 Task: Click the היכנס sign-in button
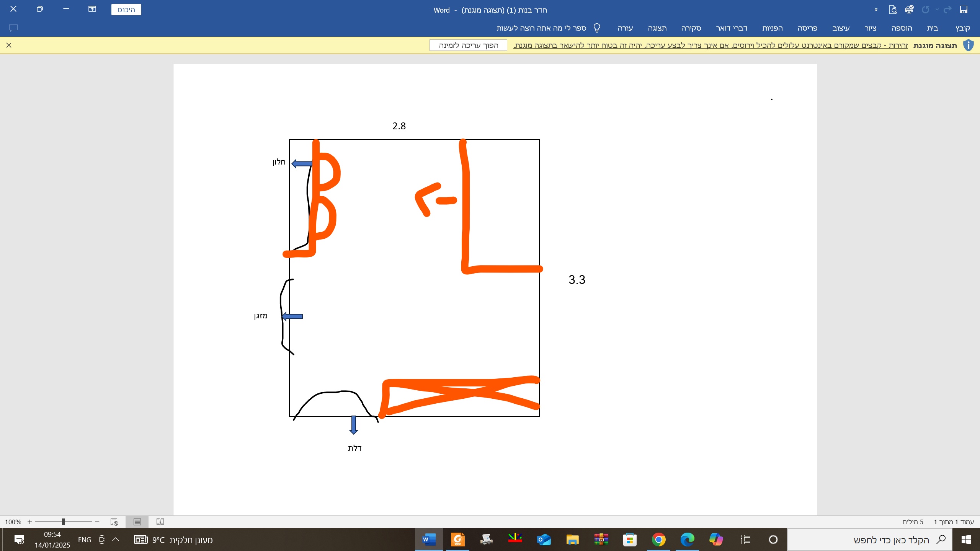pyautogui.click(x=126, y=10)
